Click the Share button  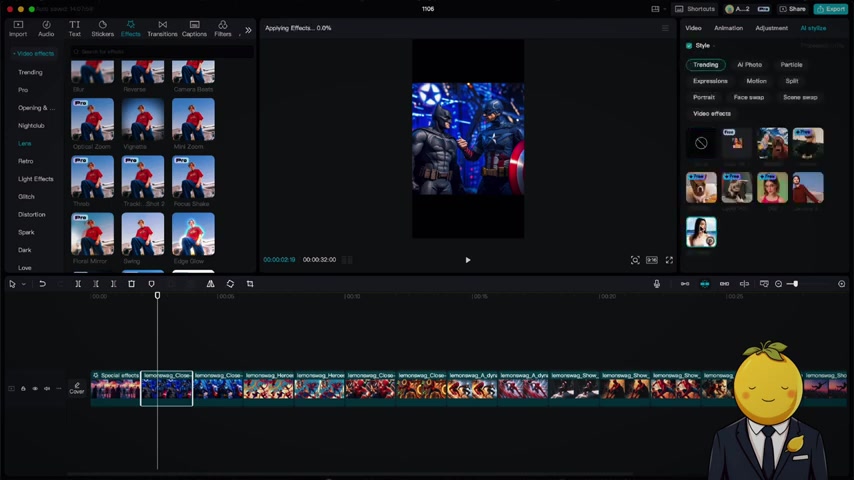pos(792,9)
